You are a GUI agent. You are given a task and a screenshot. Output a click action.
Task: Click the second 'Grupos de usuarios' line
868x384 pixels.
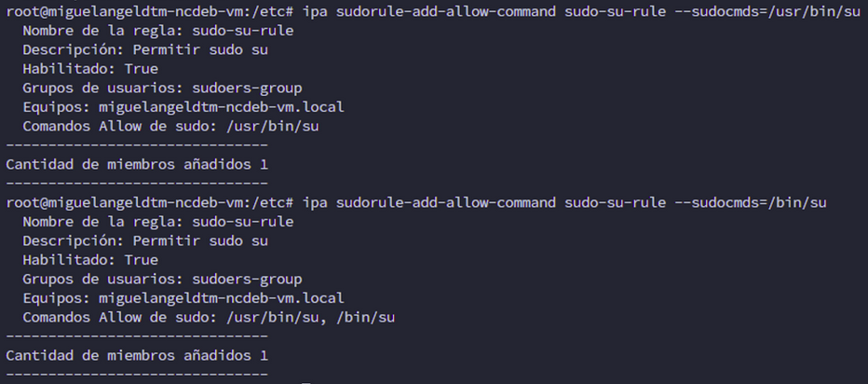coord(161,279)
